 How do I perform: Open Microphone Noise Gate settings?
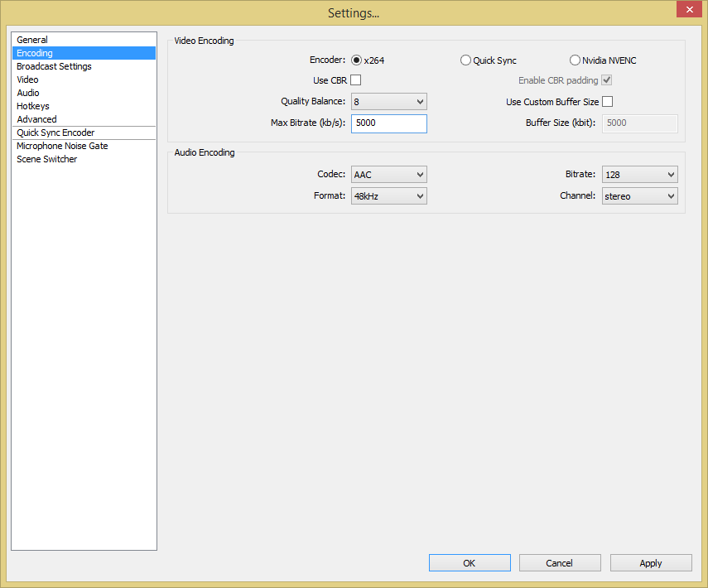pyautogui.click(x=84, y=146)
